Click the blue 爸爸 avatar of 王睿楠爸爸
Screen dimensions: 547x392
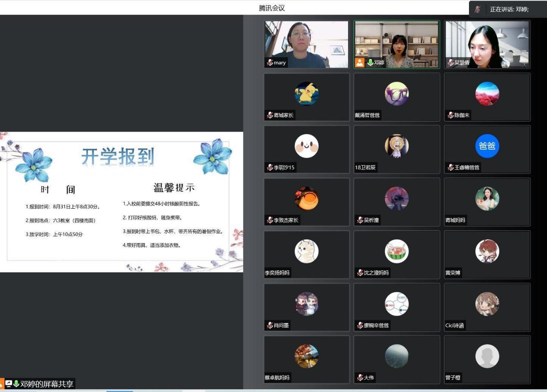coord(487,146)
